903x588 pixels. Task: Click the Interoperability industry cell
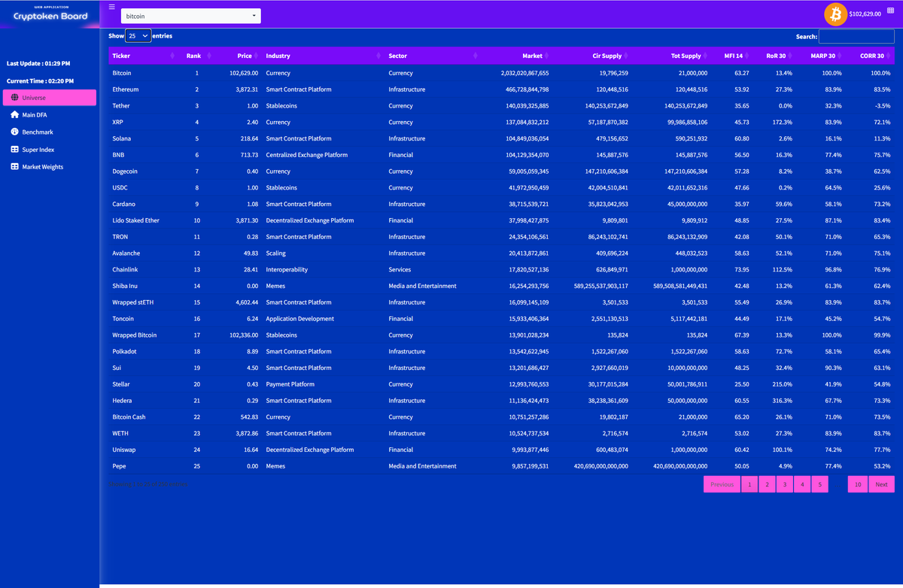(324, 269)
